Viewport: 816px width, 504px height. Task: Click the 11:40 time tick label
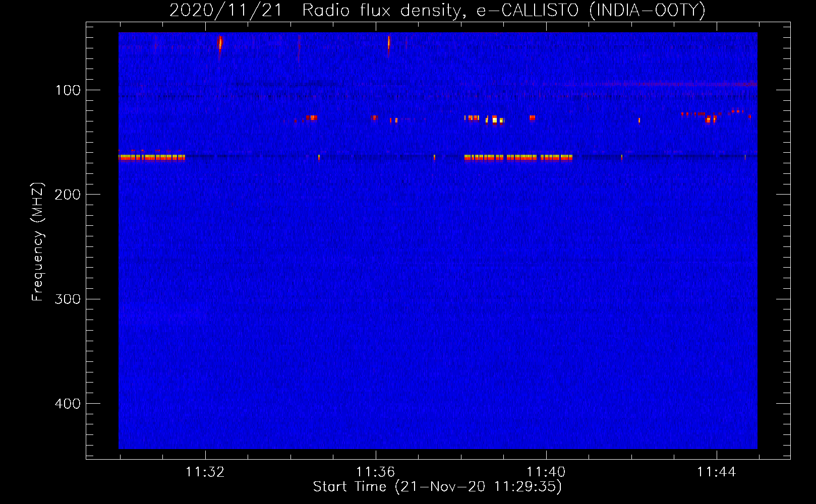(x=546, y=472)
